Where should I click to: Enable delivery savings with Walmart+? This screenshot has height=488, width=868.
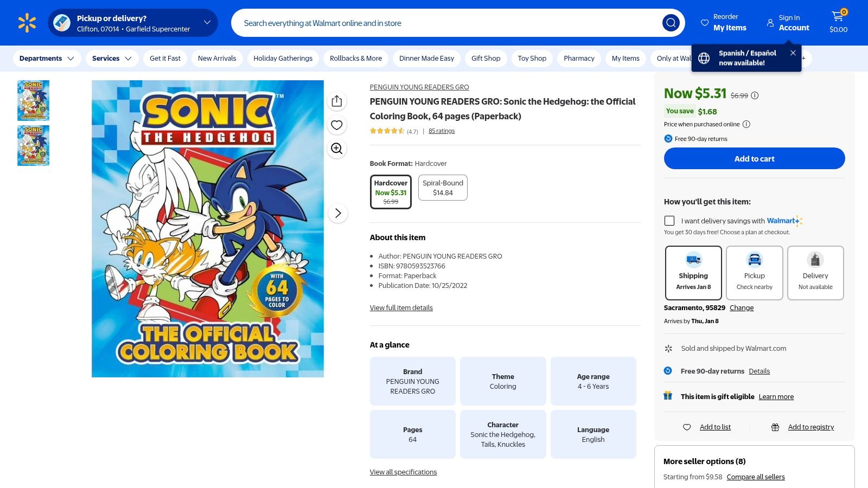point(669,221)
